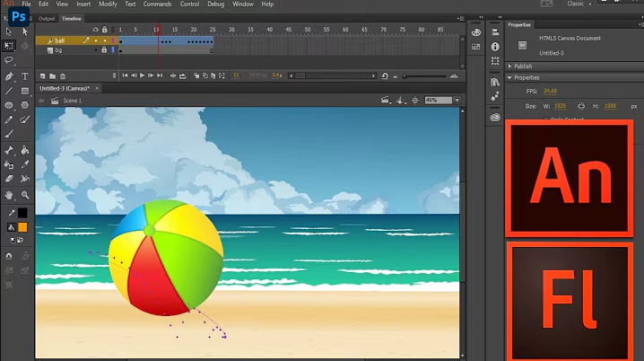Open the Modify menu
644x361 pixels.
click(108, 4)
